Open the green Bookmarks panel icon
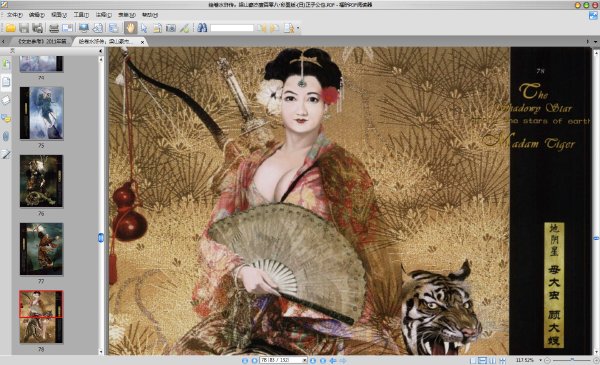The image size is (600, 365). tap(6, 63)
